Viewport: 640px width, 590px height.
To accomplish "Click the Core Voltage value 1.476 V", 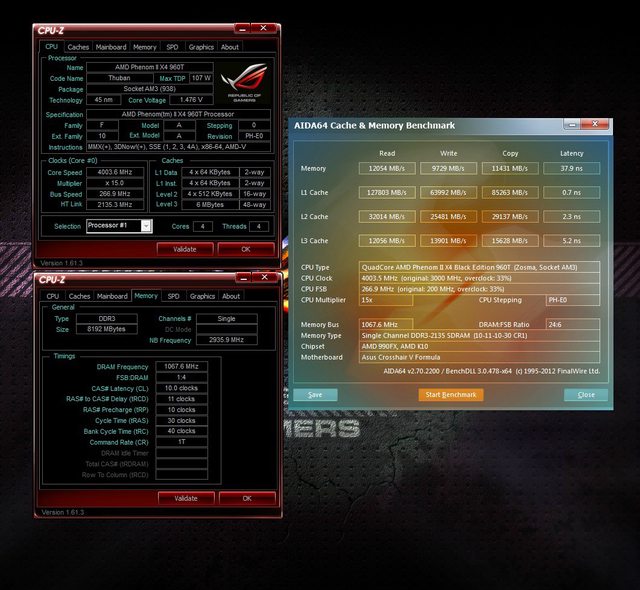I will pos(191,100).
